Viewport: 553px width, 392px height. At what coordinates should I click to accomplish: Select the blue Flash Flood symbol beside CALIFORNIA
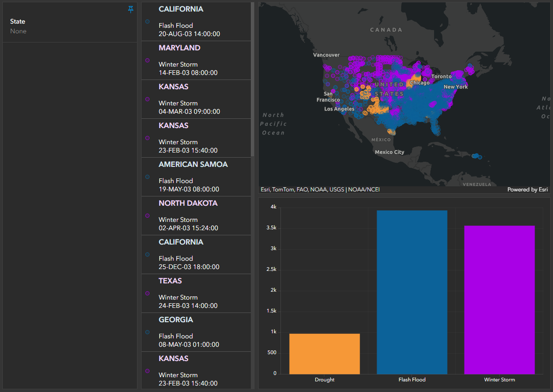[x=148, y=21]
